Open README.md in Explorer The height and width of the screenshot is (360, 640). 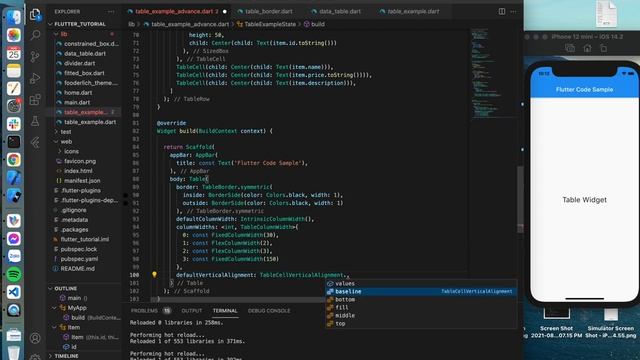[x=78, y=269]
